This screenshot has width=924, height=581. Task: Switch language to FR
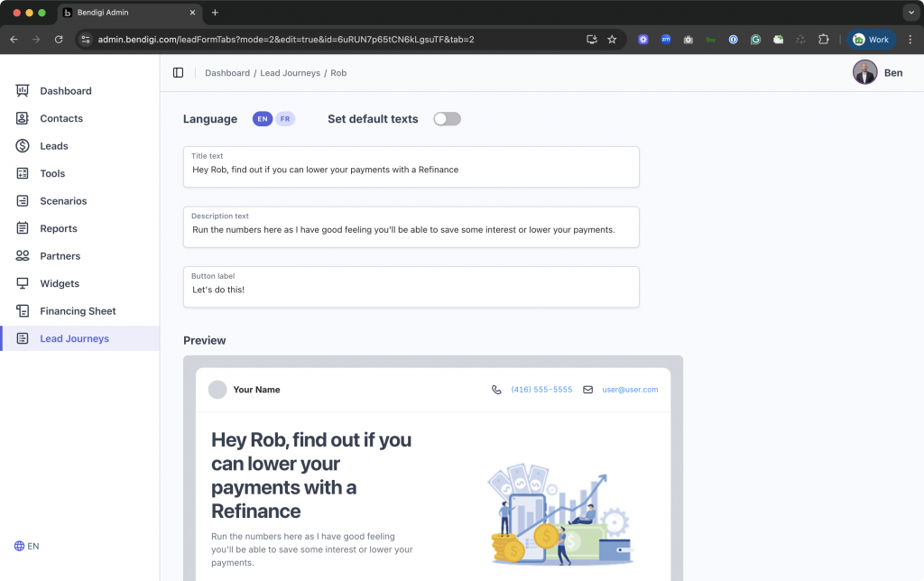pyautogui.click(x=285, y=119)
